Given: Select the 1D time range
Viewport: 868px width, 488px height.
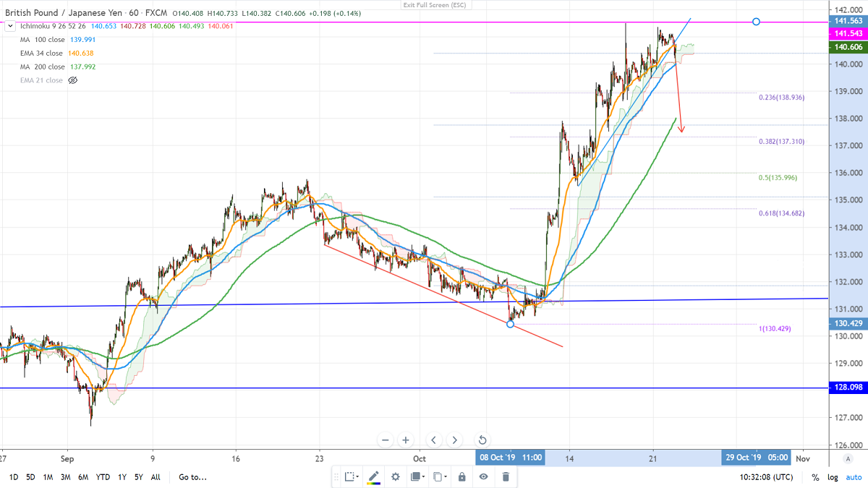Looking at the screenshot, I should click(14, 477).
